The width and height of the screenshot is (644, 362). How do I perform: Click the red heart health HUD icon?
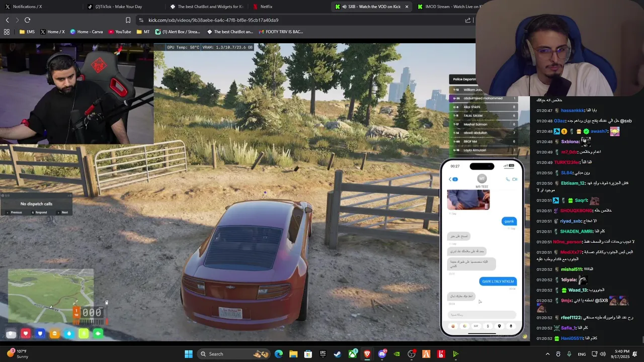26,333
